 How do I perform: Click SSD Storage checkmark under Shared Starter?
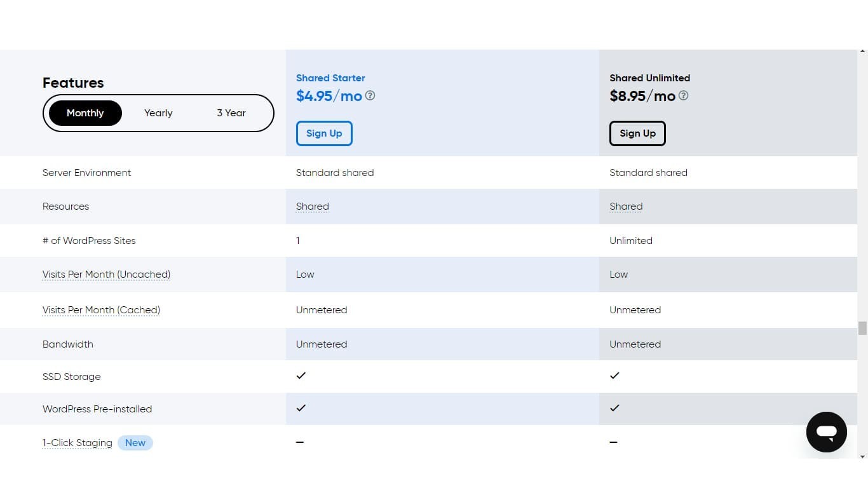click(x=301, y=376)
